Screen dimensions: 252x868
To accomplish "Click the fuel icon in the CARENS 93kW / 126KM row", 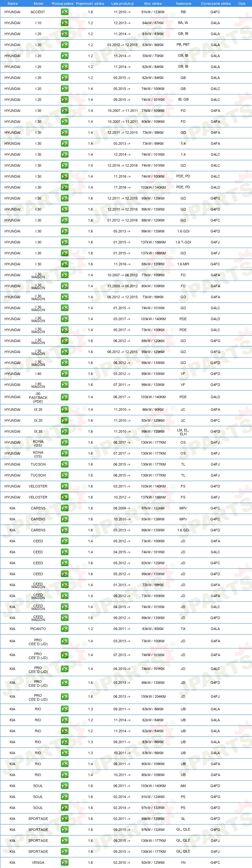I will (x=64, y=519).
